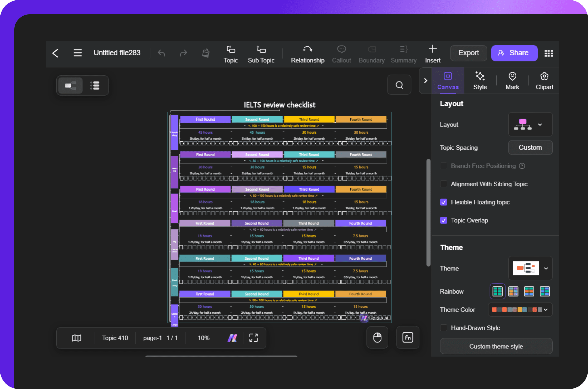This screenshot has width=588, height=389.
Task: Open the search tool
Action: pyautogui.click(x=399, y=85)
